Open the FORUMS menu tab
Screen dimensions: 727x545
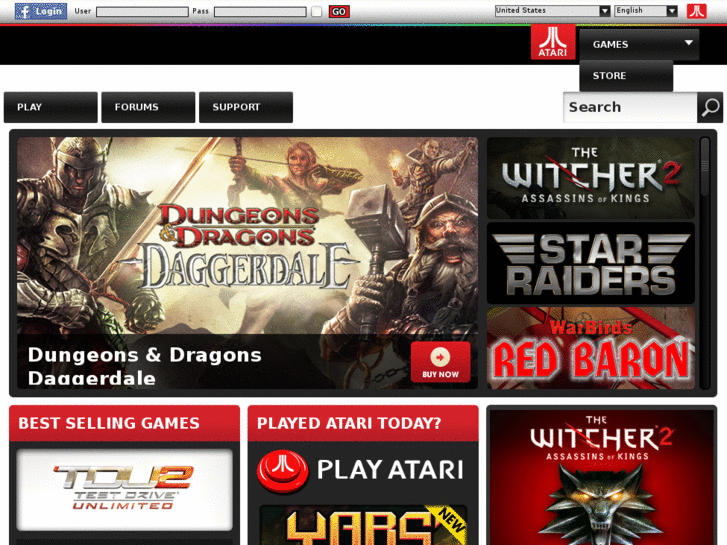pos(148,107)
